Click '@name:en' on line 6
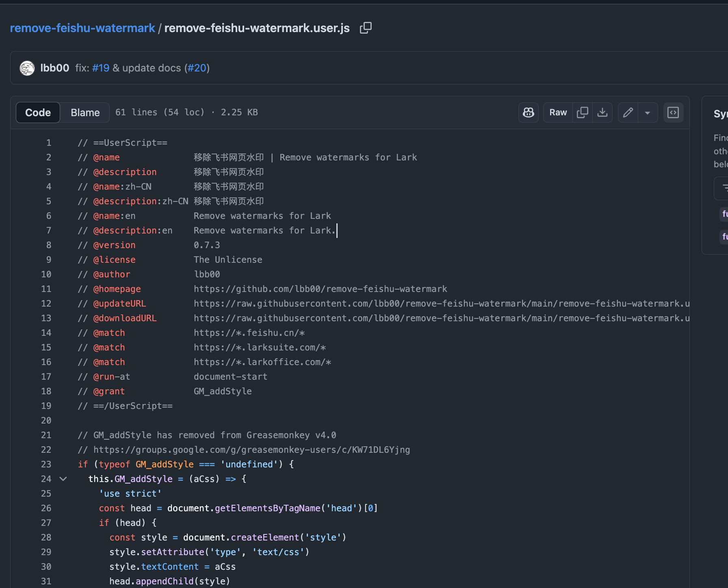728x588 pixels. (115, 216)
